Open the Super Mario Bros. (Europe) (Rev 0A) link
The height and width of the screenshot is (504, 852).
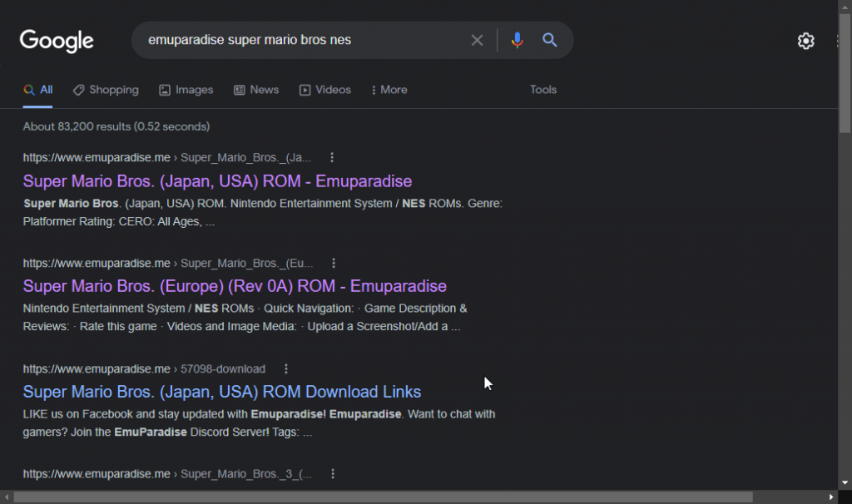coord(235,285)
